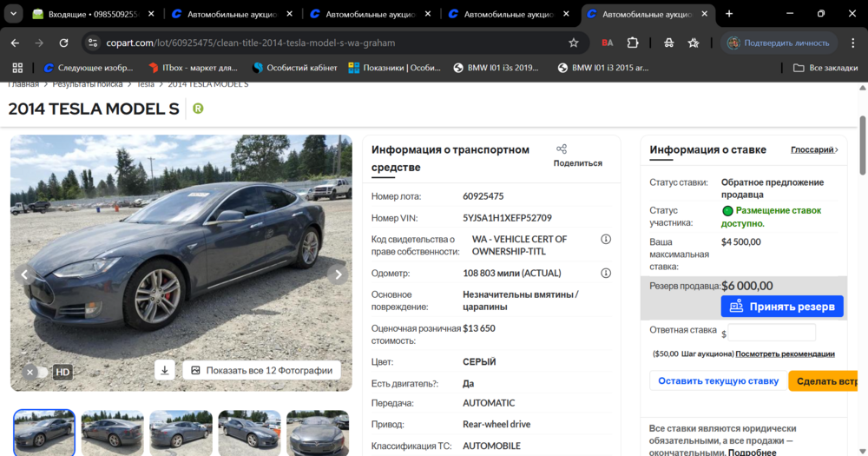Click the Ответная ставка input field

[772, 333]
